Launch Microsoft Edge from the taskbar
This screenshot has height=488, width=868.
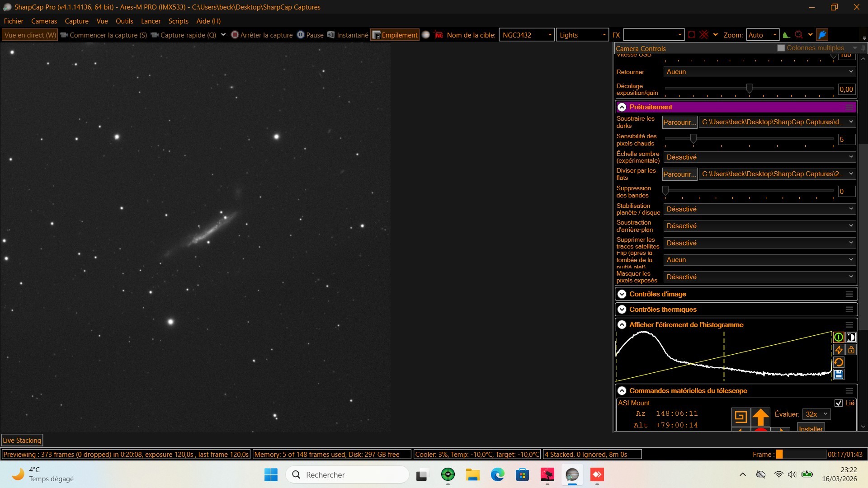point(498,474)
